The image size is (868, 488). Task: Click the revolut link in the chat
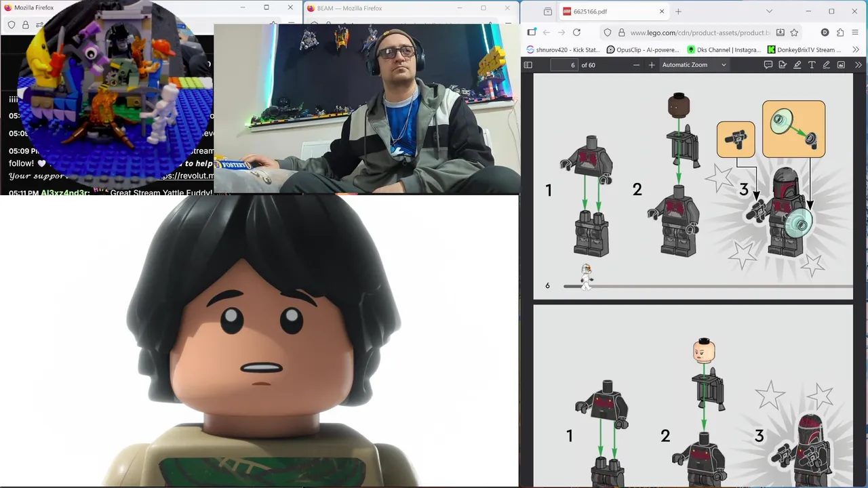click(x=186, y=176)
